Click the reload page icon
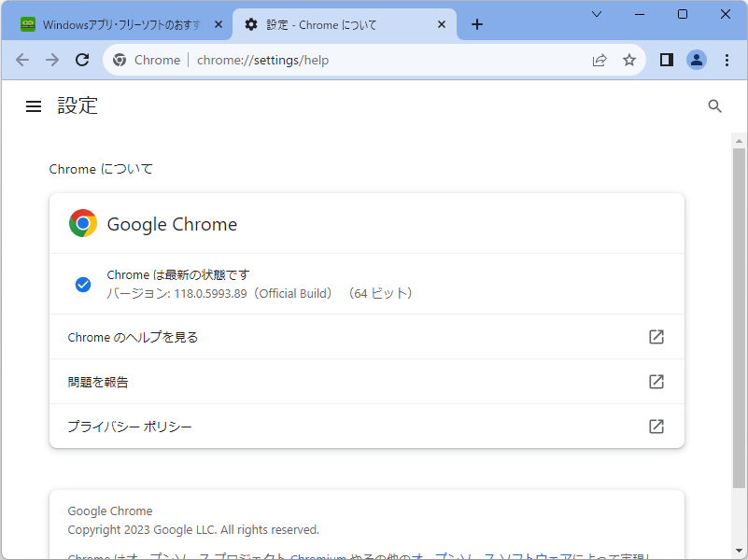This screenshot has height=560, width=748. click(x=82, y=59)
